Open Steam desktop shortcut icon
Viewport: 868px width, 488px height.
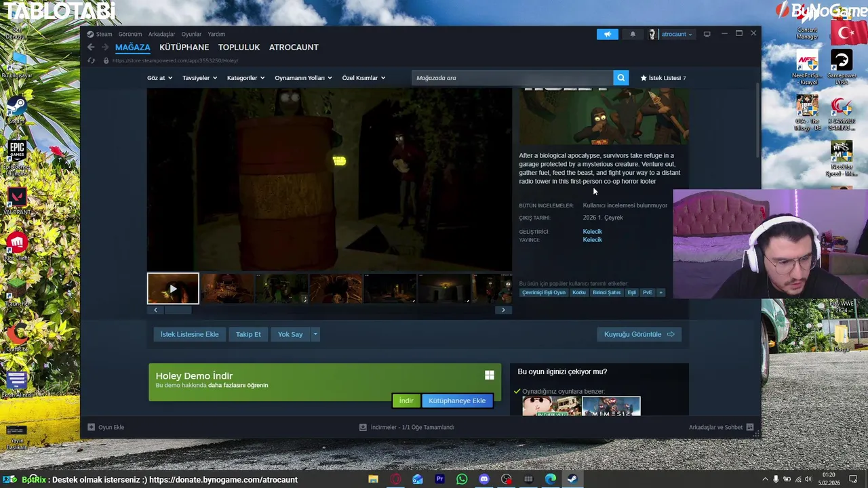pos(16,110)
